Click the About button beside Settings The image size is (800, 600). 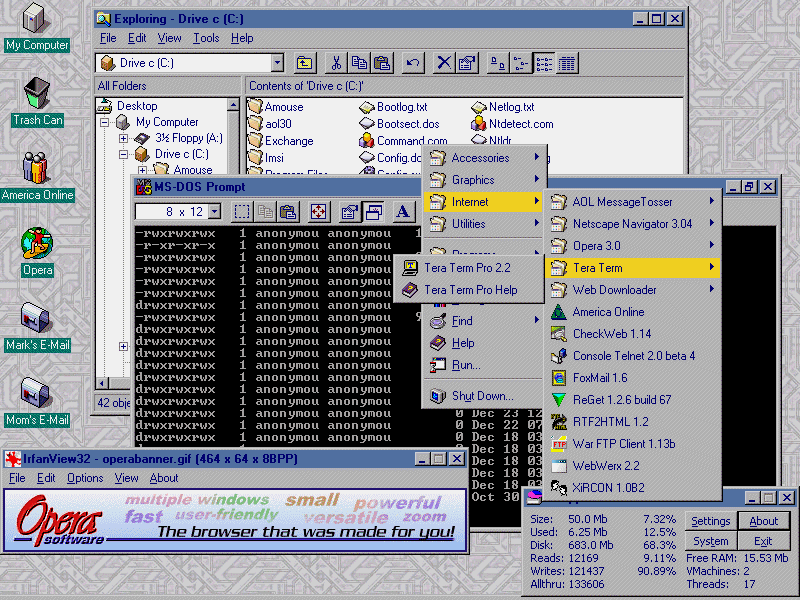764,521
